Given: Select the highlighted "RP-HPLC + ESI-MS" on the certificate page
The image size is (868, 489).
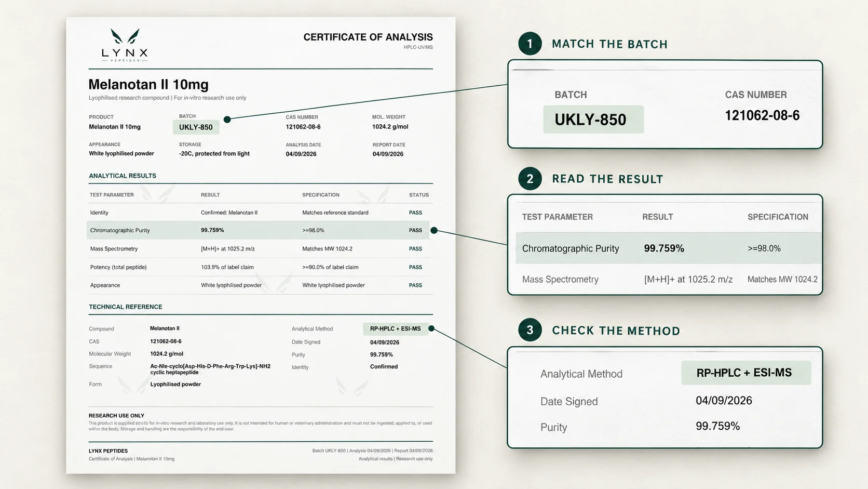Looking at the screenshot, I should [396, 329].
